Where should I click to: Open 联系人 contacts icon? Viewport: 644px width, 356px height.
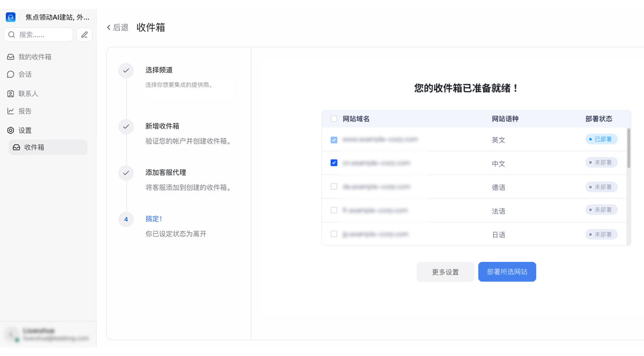tap(11, 94)
